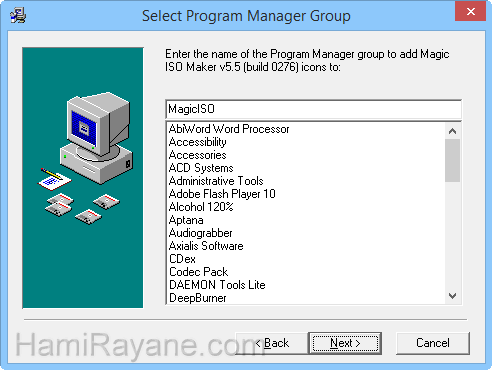Go to previous step with Back button
Image resolution: width=492 pixels, height=370 pixels.
272,343
